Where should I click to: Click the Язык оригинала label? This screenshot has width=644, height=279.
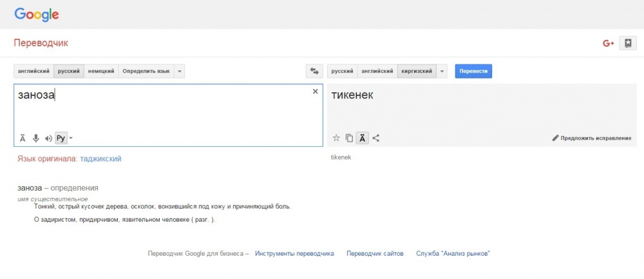click(x=48, y=159)
